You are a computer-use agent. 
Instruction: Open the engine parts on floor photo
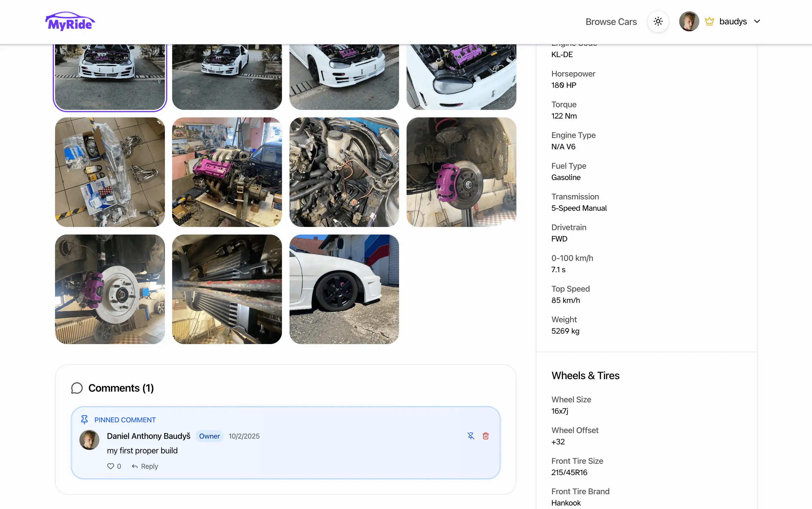(110, 172)
